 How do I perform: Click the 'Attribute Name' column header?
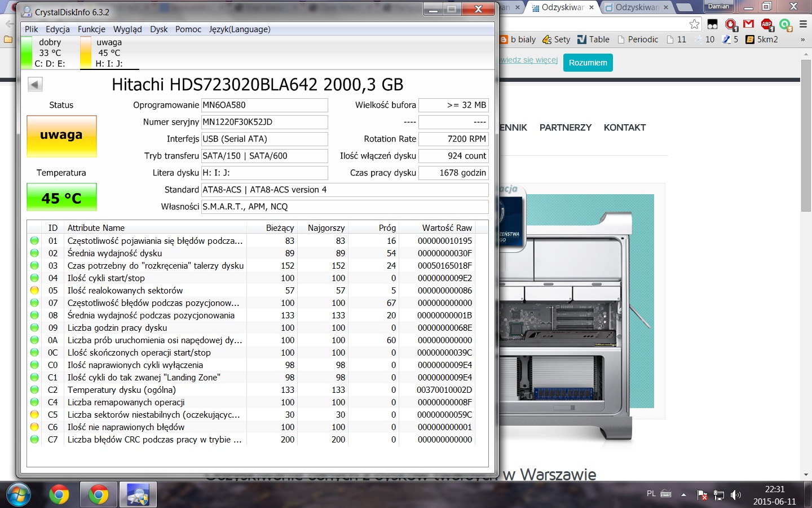tap(156, 228)
